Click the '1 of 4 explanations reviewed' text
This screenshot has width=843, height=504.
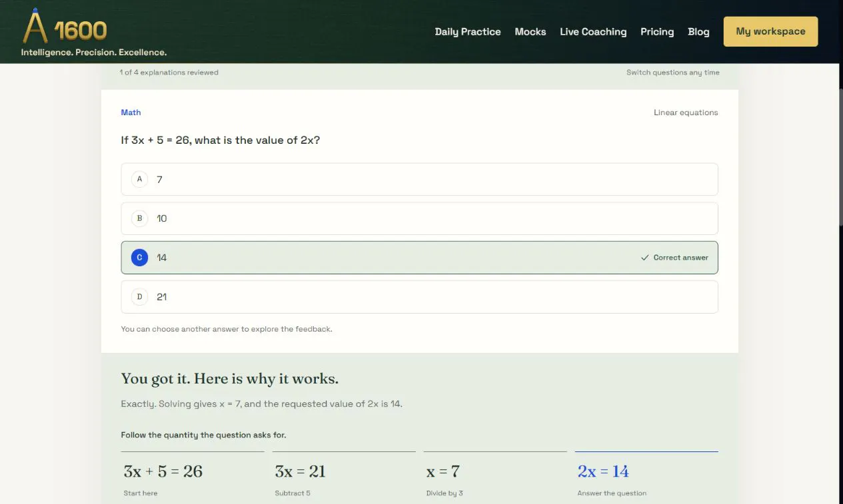169,73
